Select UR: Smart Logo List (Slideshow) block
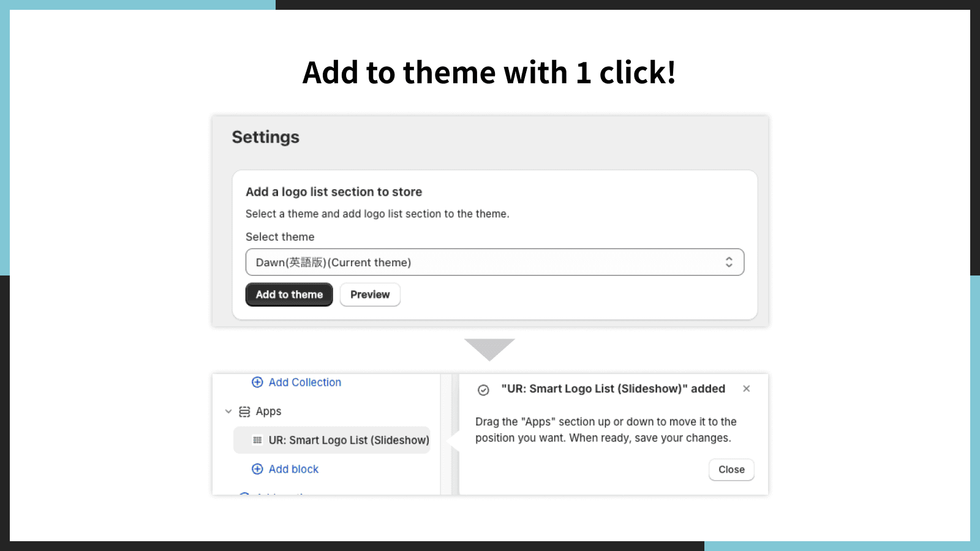The width and height of the screenshot is (980, 551). [348, 440]
